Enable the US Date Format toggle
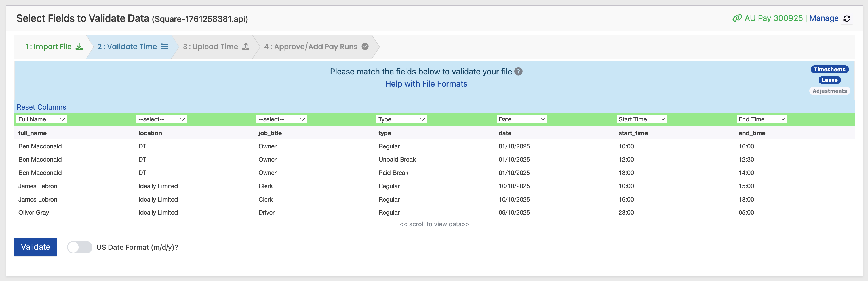 79,247
